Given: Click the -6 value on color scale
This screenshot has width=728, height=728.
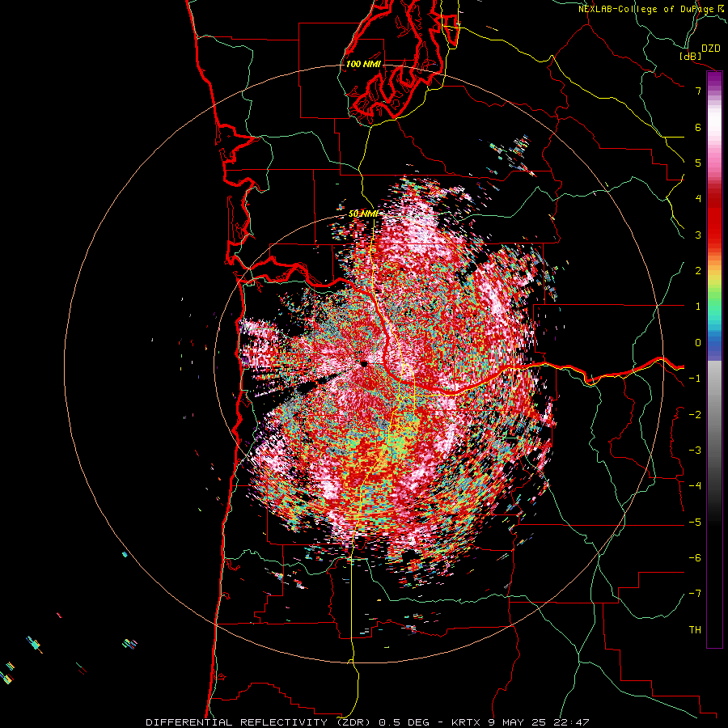Looking at the screenshot, I should coord(695,557).
